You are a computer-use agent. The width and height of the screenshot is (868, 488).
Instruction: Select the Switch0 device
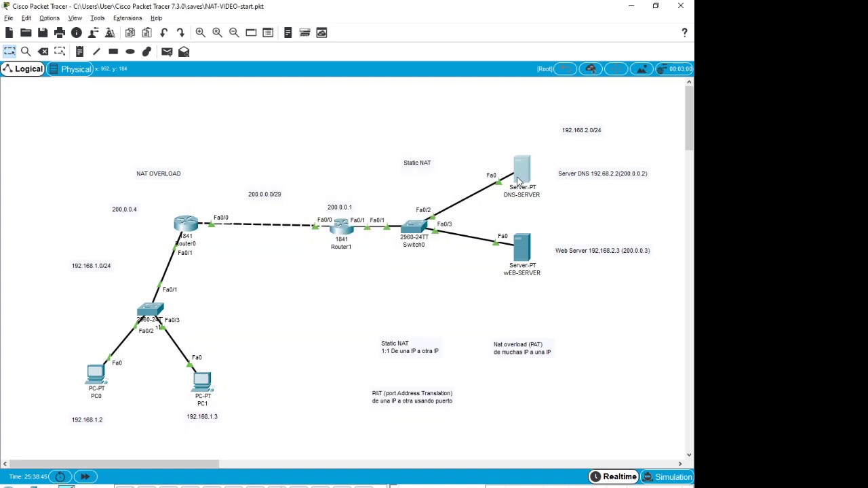(x=414, y=227)
